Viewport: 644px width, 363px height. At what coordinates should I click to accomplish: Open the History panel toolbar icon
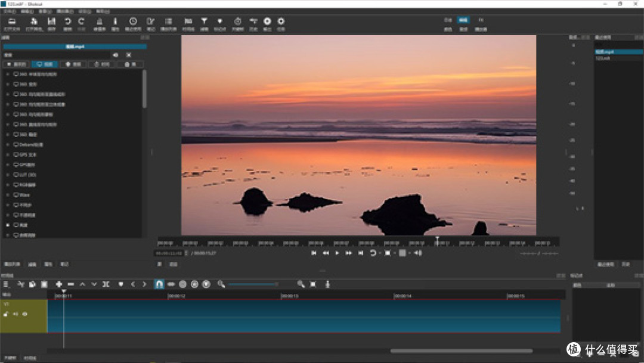click(x=253, y=21)
